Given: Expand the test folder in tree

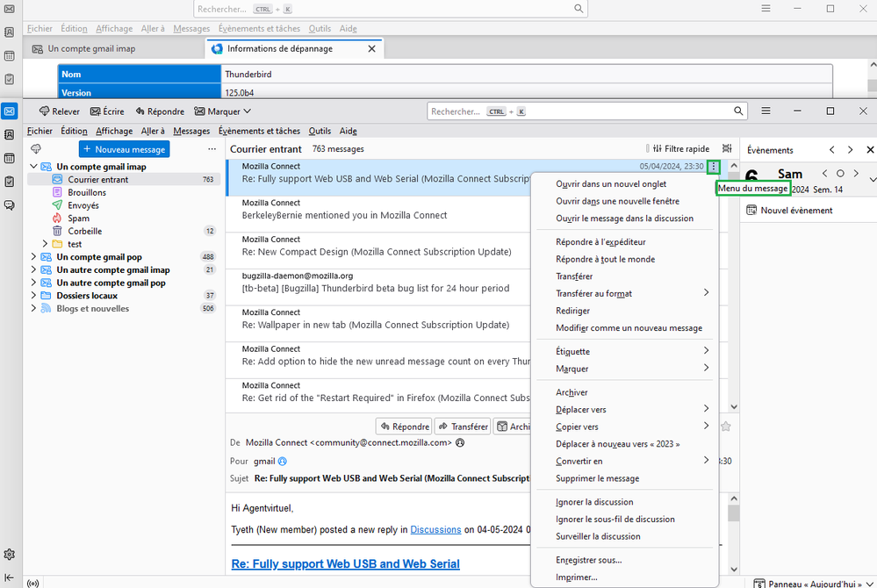Looking at the screenshot, I should pyautogui.click(x=46, y=244).
